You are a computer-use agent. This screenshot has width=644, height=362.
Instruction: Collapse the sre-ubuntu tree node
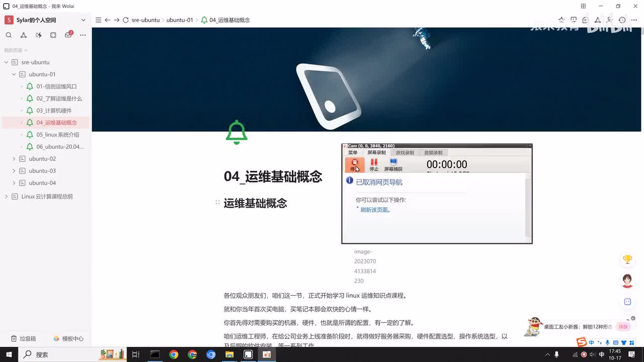7,62
